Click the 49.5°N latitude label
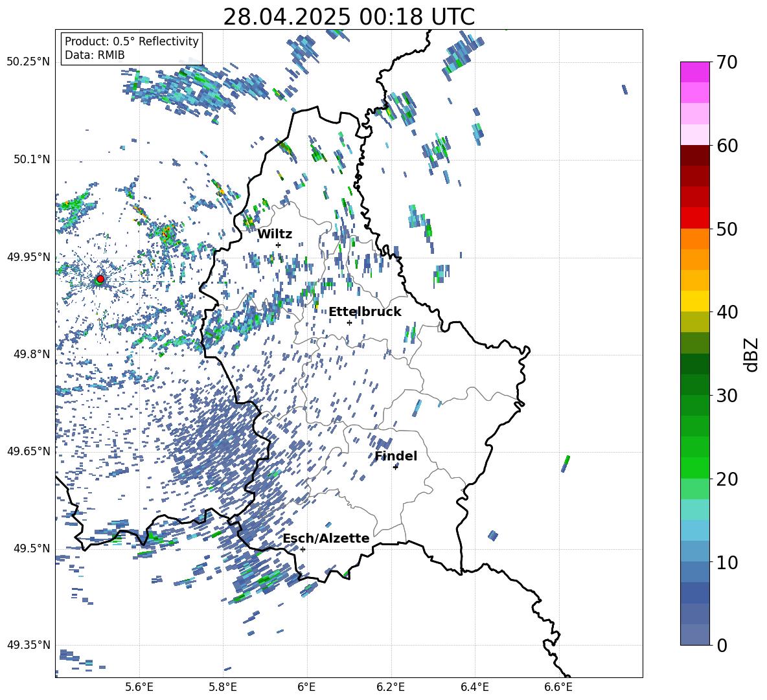 click(x=32, y=548)
